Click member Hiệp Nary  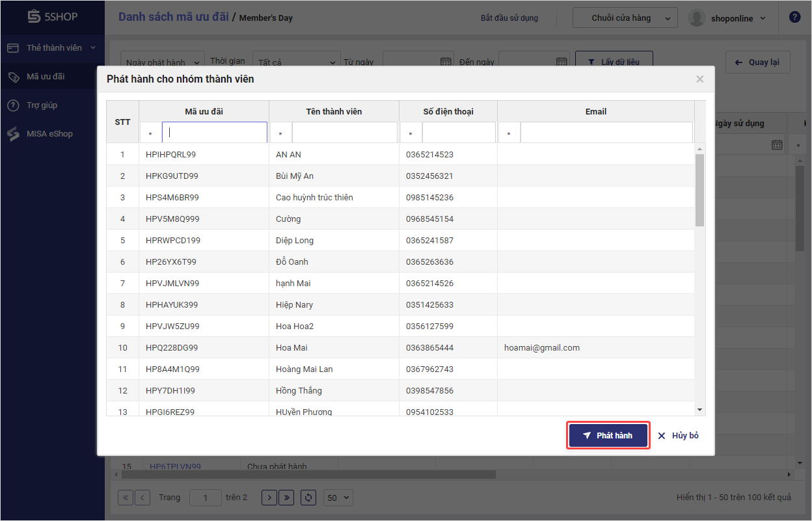(294, 305)
